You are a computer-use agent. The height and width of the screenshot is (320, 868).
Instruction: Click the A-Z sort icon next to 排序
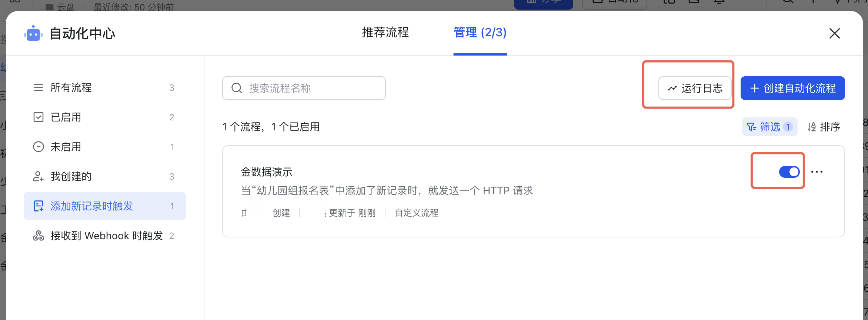tap(812, 127)
